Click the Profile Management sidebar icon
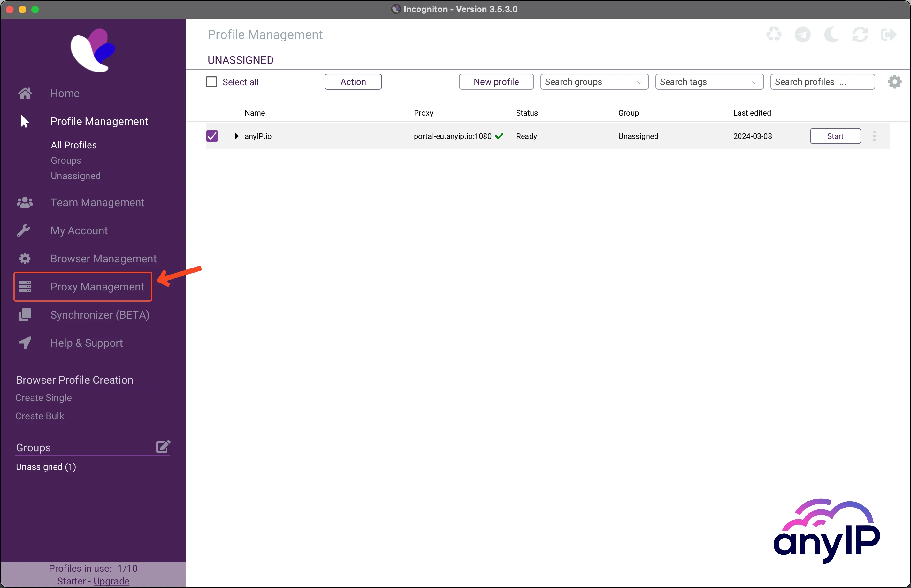This screenshot has height=588, width=911. pos(25,121)
